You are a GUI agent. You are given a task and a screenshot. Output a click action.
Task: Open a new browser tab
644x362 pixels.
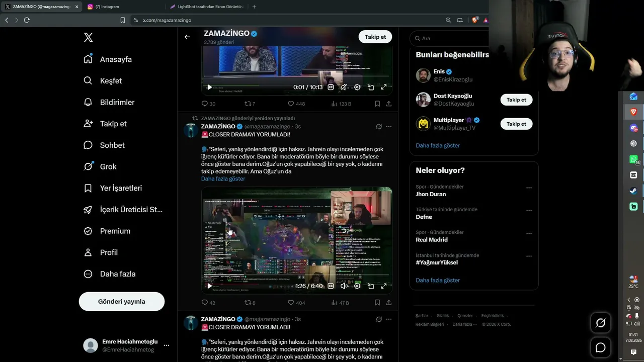click(254, 7)
